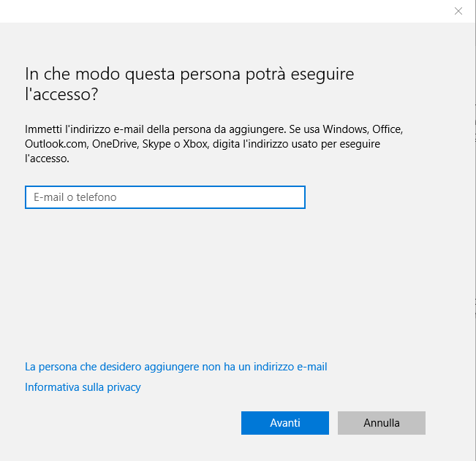This screenshot has height=461, width=476.
Task: Select the no-email-address option link
Action: coord(175,367)
